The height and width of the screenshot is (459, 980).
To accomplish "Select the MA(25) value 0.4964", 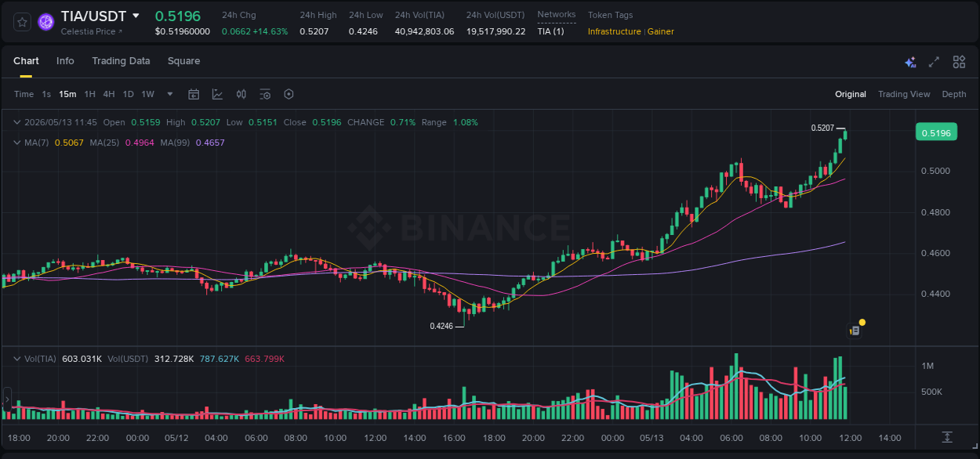I will [x=140, y=143].
